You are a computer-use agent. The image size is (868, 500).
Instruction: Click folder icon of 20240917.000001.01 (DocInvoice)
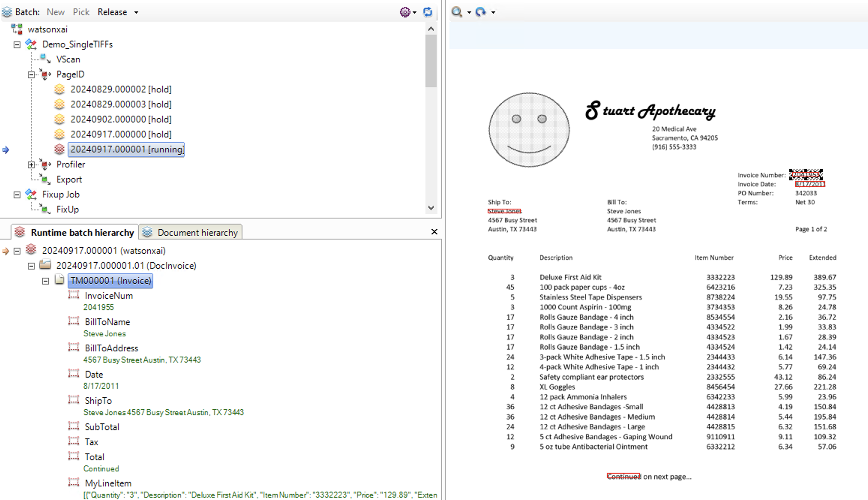(x=45, y=265)
